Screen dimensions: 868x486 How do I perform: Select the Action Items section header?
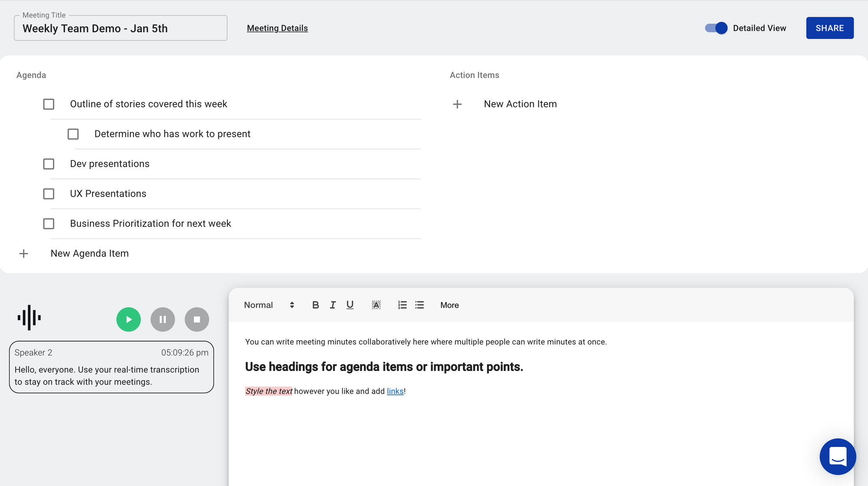(x=474, y=75)
